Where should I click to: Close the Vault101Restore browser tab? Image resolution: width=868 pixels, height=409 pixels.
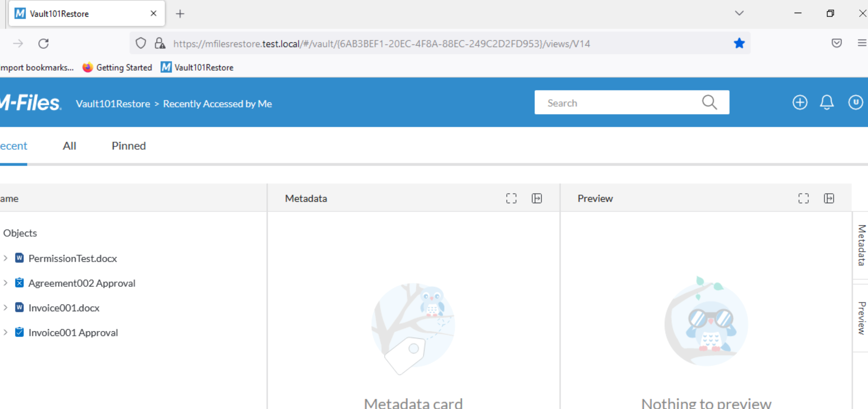point(153,13)
